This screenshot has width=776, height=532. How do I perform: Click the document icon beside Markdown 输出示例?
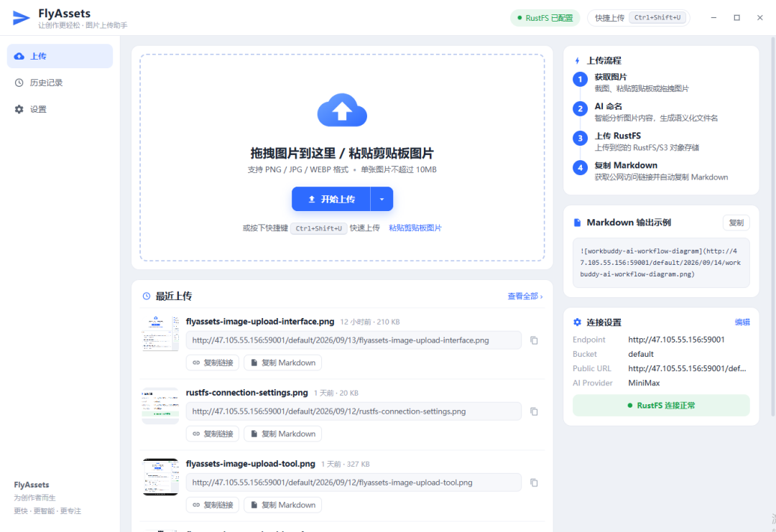pos(577,223)
